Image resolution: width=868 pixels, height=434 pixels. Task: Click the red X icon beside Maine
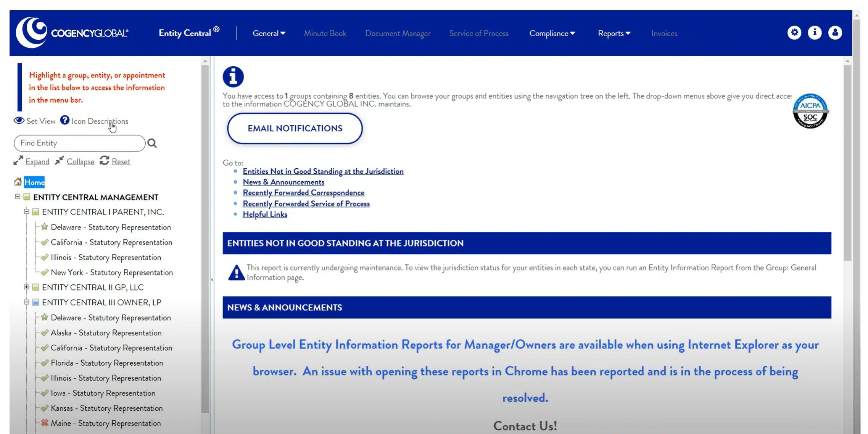45,423
